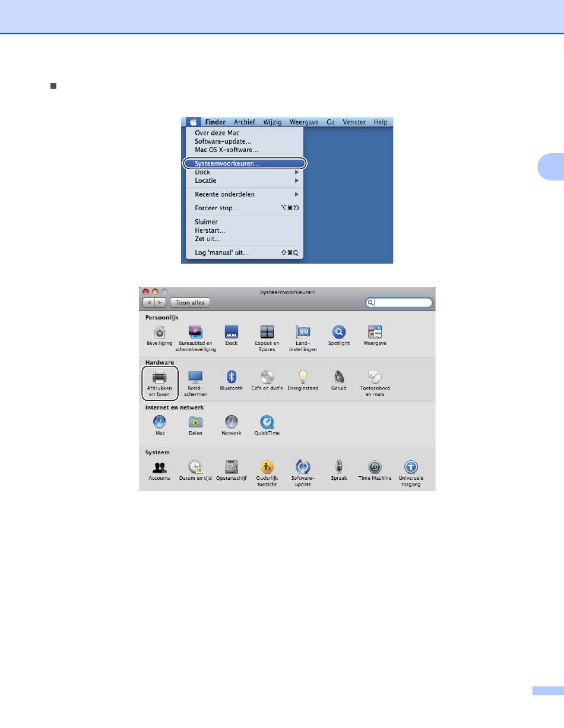Click the Internet en netwerk heading
Screen dimensions: 564x728
175,407
